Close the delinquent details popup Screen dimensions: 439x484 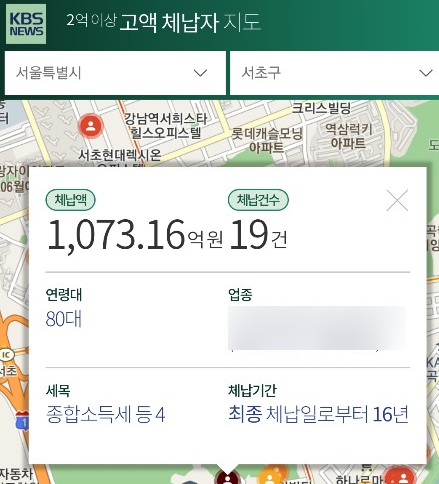click(397, 200)
